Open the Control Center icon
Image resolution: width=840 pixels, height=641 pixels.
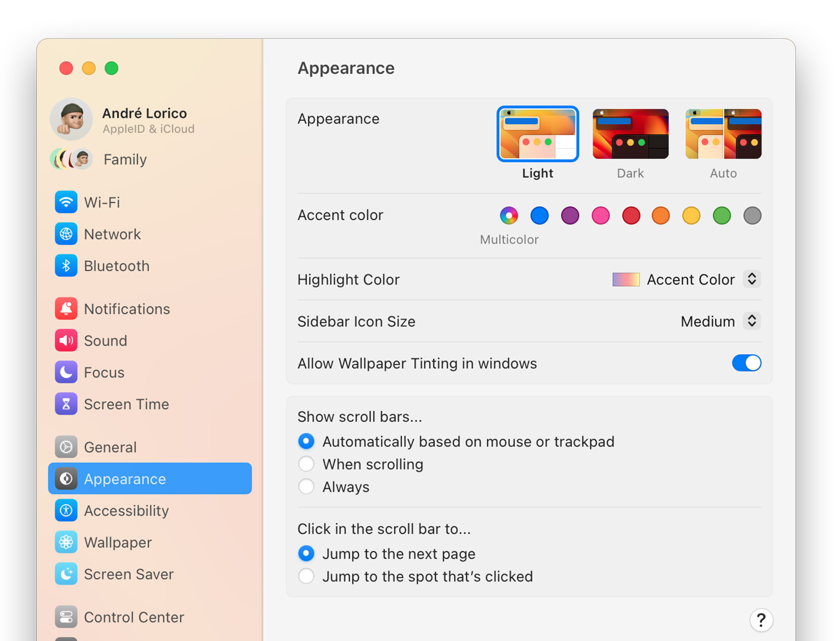(66, 617)
